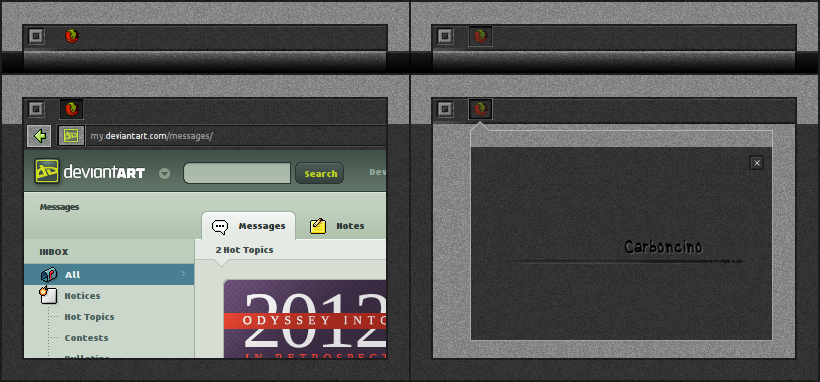Click the square menu icon in the top-right preview bar
This screenshot has width=820, height=382.
coord(445,36)
